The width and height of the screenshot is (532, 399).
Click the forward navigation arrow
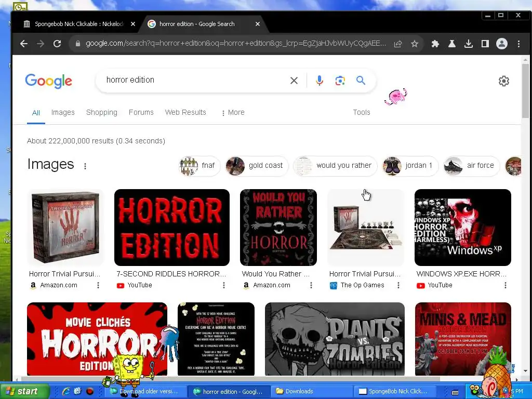(41, 44)
